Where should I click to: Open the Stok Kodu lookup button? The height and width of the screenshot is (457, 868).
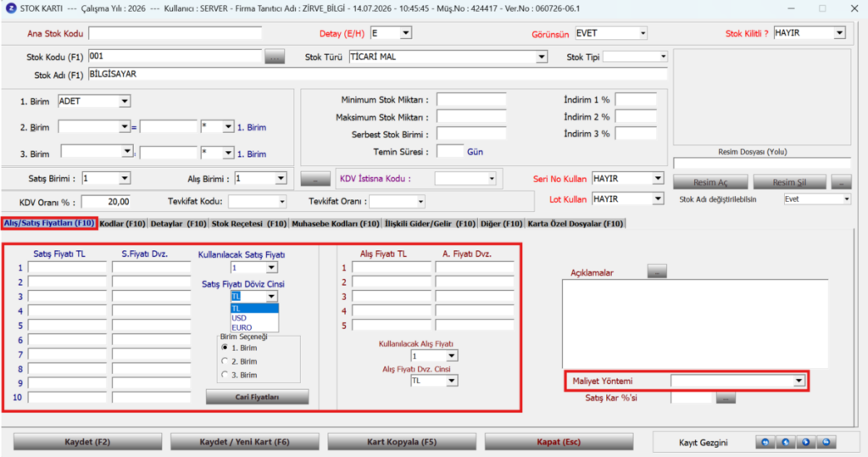[x=275, y=57]
